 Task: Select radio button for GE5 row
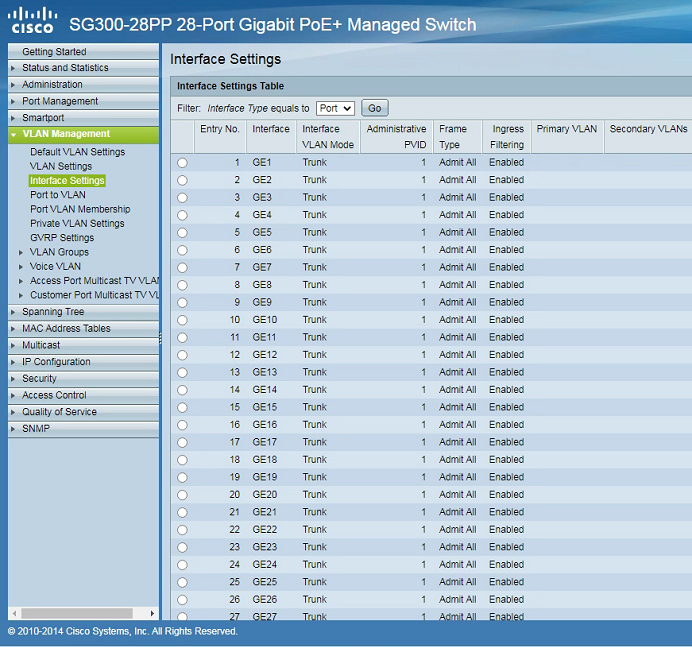(x=182, y=233)
